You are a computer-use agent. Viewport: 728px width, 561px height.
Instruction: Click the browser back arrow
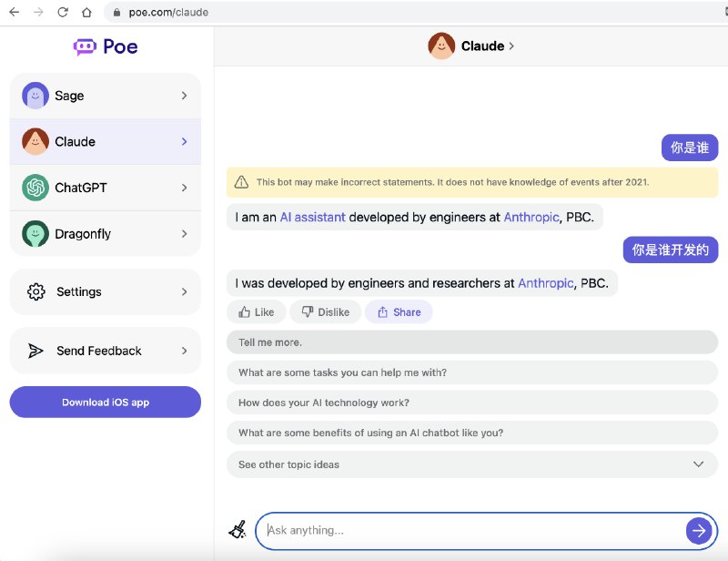pyautogui.click(x=15, y=12)
